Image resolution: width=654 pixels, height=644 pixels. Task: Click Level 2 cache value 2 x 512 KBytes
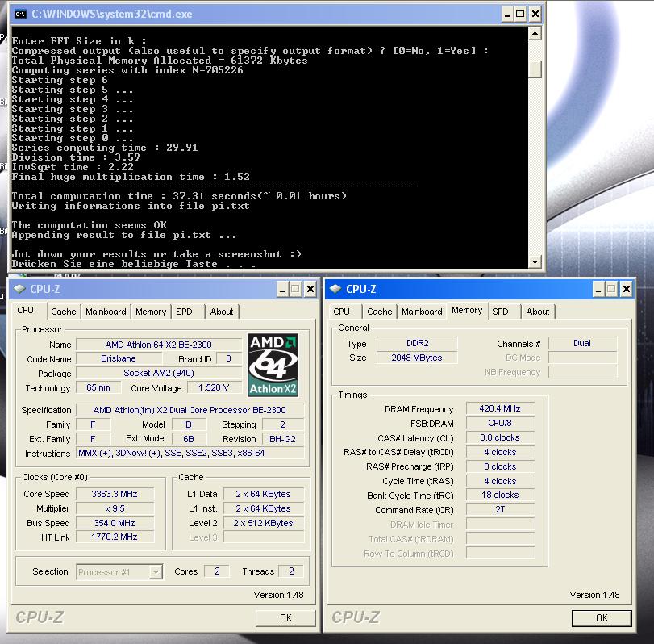click(x=264, y=523)
